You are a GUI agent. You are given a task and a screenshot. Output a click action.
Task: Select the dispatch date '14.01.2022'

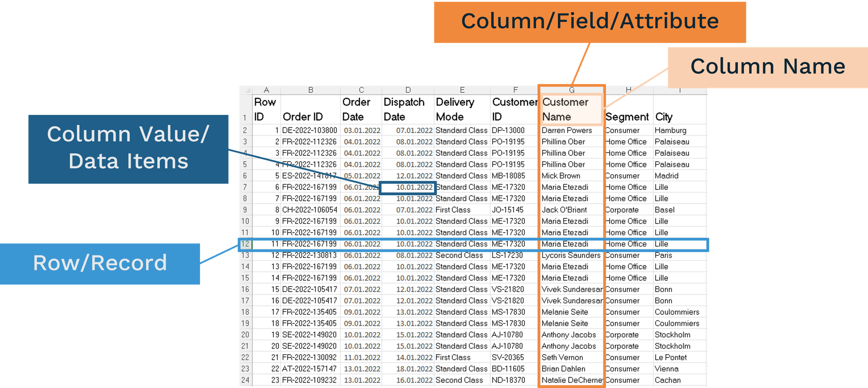point(408,358)
